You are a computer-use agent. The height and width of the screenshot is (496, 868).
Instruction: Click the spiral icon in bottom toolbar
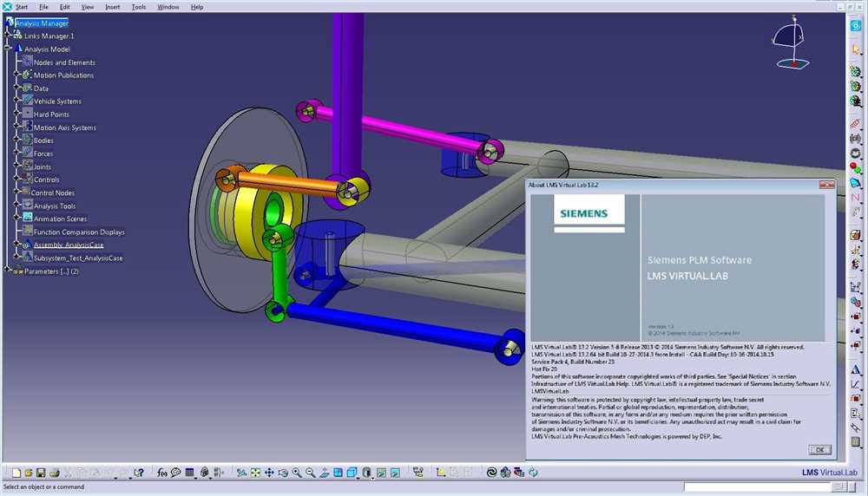coord(491,473)
